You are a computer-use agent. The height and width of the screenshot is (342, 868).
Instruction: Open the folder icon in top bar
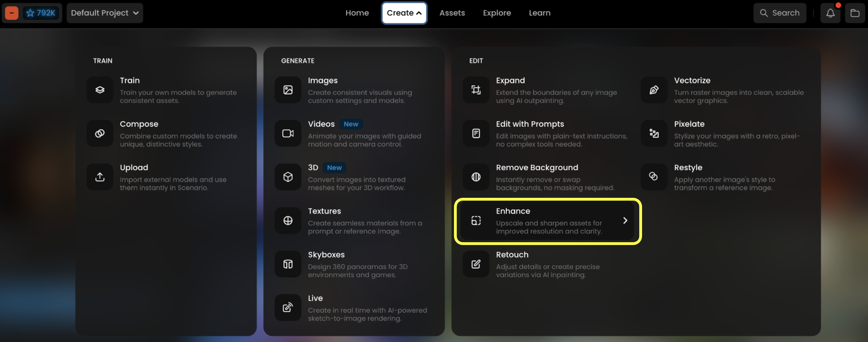[855, 13]
